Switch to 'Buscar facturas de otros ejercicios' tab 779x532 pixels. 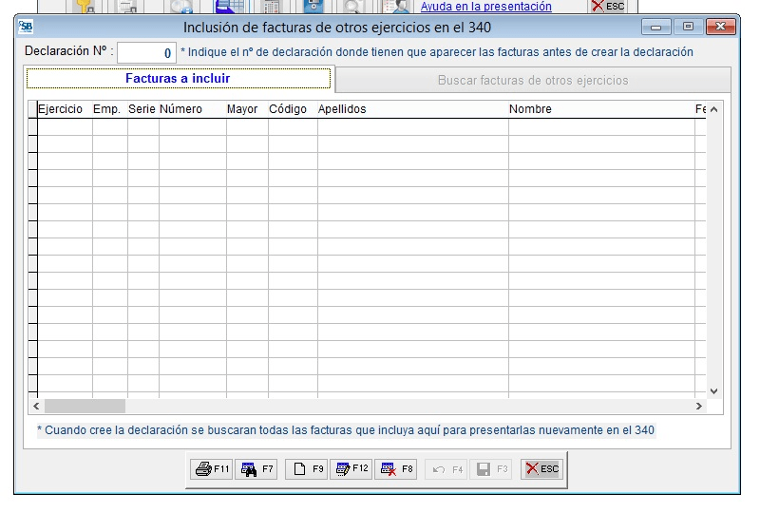pyautogui.click(x=533, y=80)
